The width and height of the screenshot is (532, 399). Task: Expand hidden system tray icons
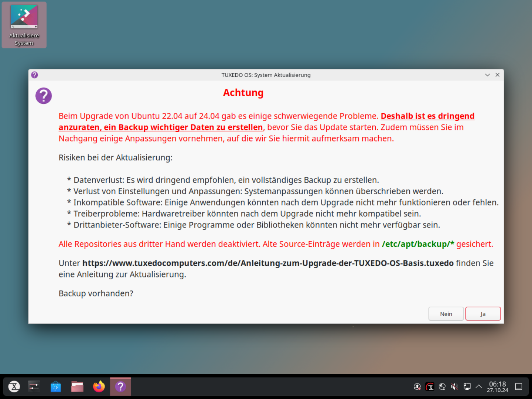[479, 387]
